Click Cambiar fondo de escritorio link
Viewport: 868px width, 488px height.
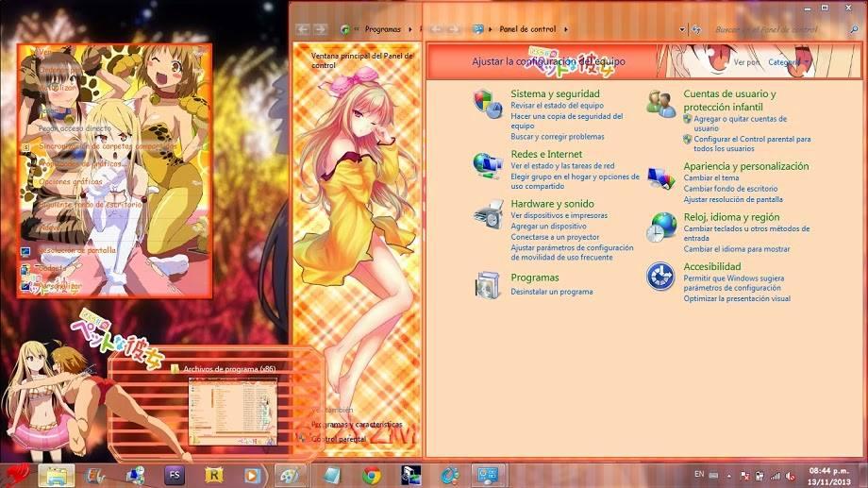coord(730,189)
